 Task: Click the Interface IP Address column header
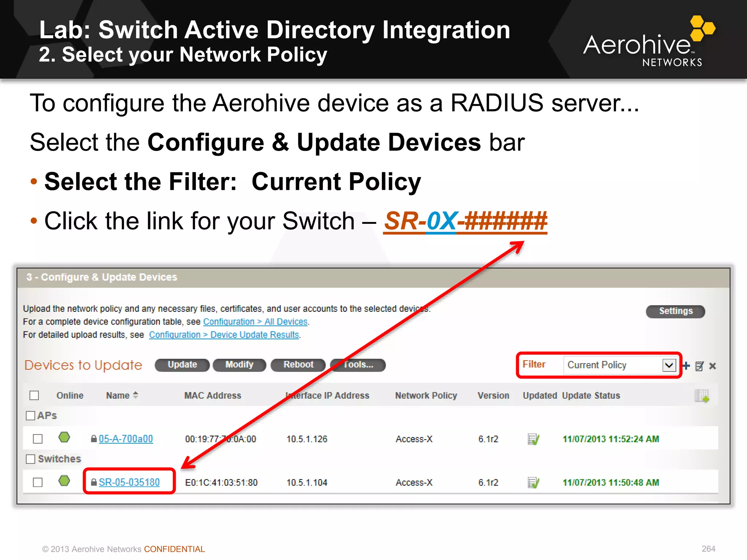coord(327,396)
